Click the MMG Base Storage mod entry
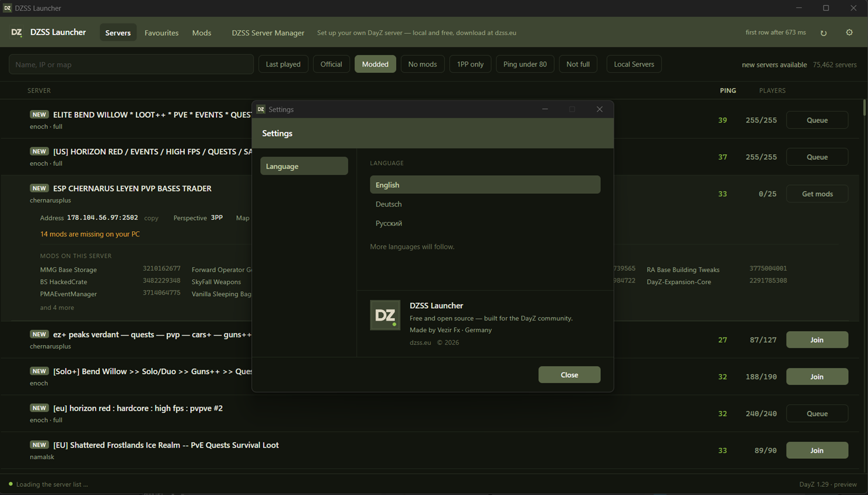Viewport: 868px width, 495px height. pyautogui.click(x=68, y=270)
